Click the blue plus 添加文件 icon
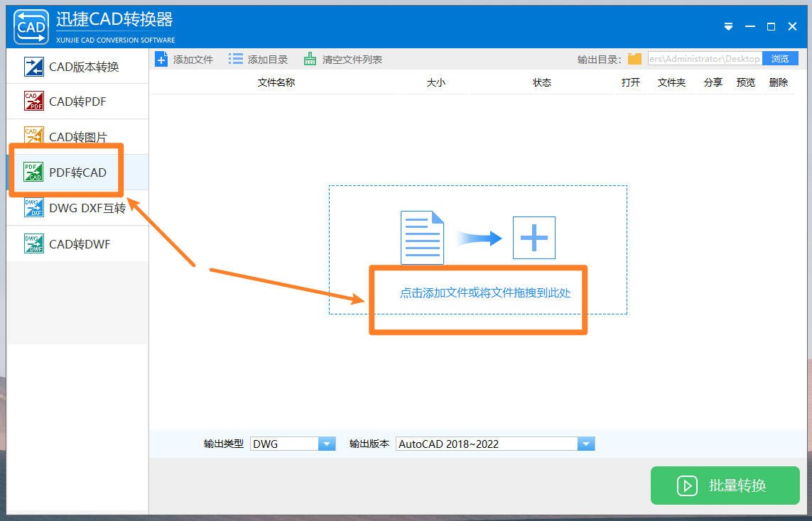This screenshot has height=521, width=812. (161, 59)
